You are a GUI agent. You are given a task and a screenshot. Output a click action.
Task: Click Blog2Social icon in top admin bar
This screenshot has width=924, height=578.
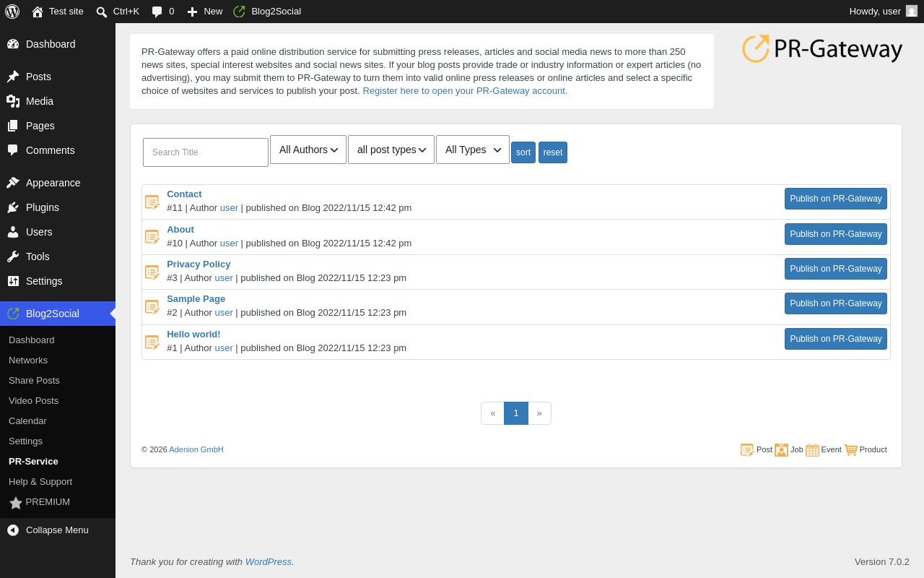point(240,12)
